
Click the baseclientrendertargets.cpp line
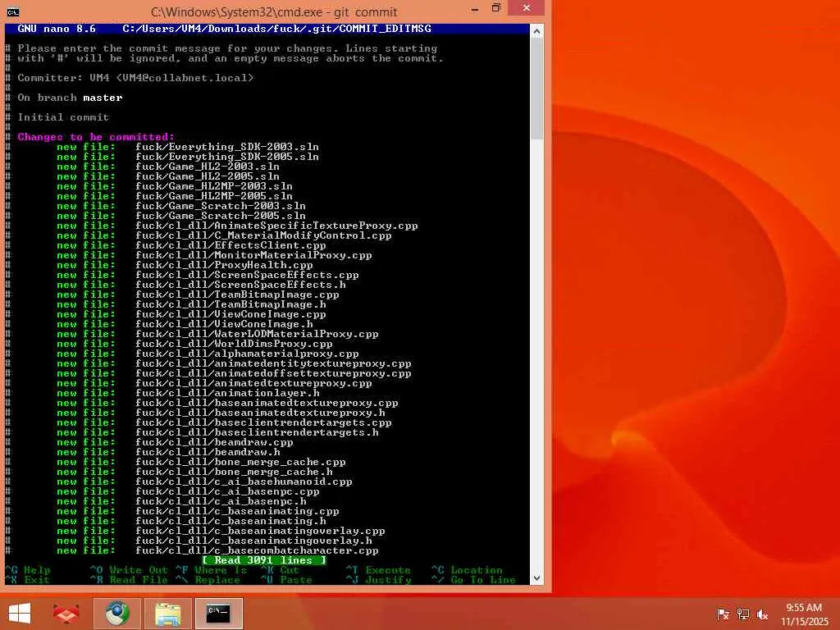(263, 422)
